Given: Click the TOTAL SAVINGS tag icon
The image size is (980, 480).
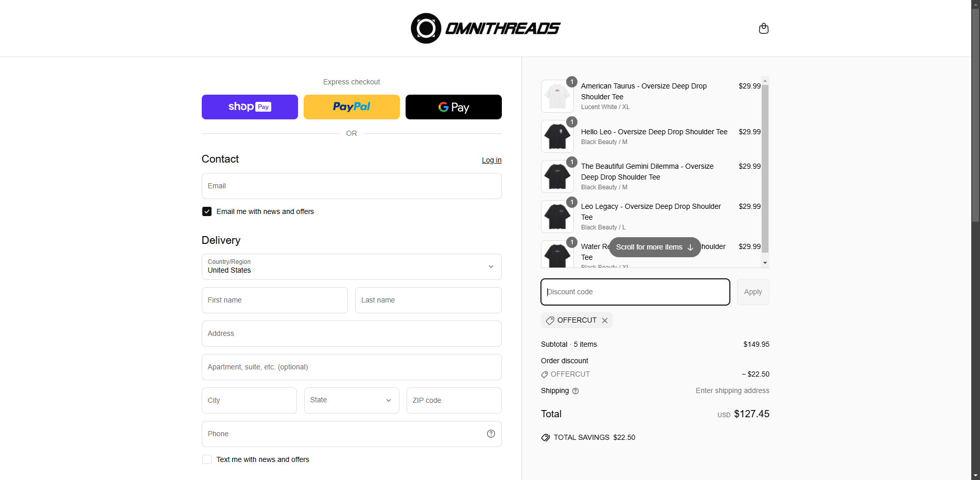Looking at the screenshot, I should point(546,438).
